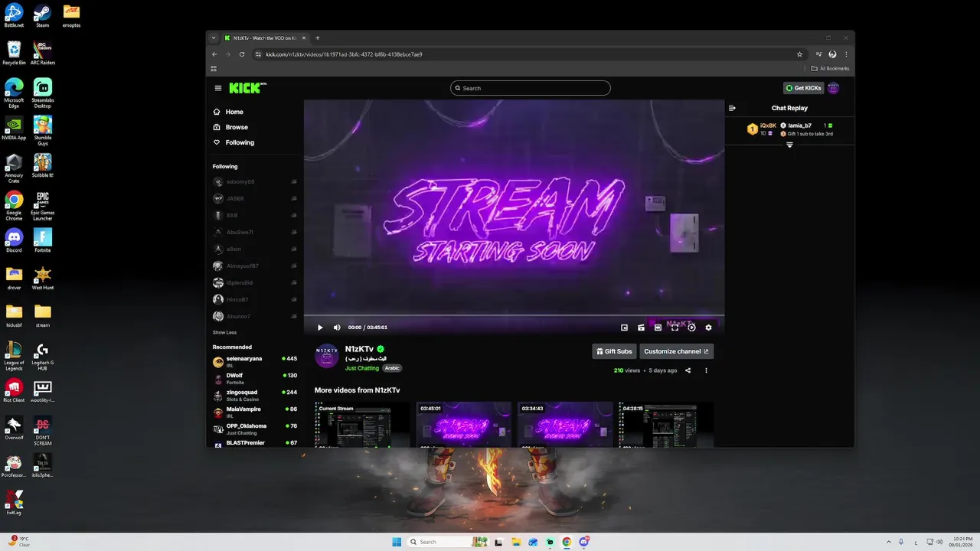980x551 pixels.
Task: Open Chrome media control icon
Action: pos(818,54)
